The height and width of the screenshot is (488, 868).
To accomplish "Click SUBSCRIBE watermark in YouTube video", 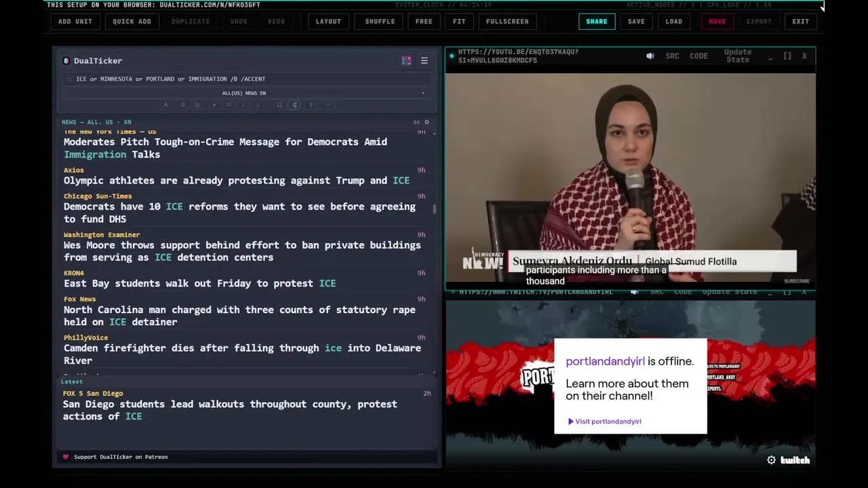I will (797, 281).
